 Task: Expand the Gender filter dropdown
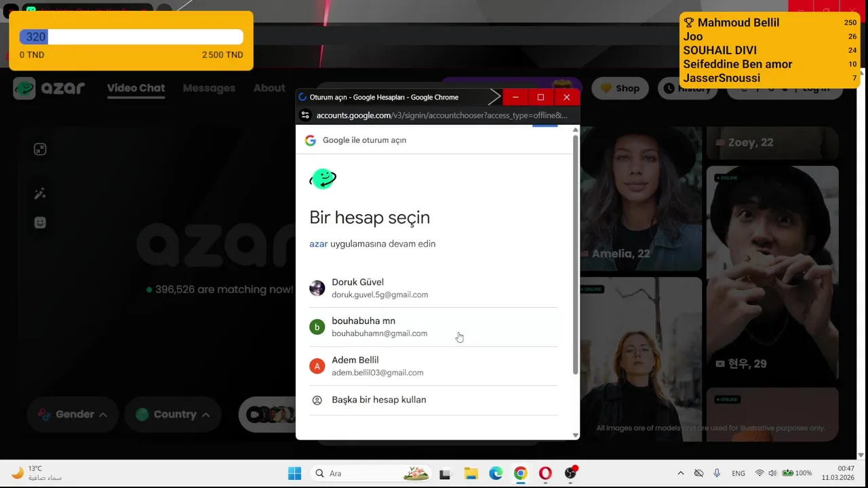tap(73, 414)
